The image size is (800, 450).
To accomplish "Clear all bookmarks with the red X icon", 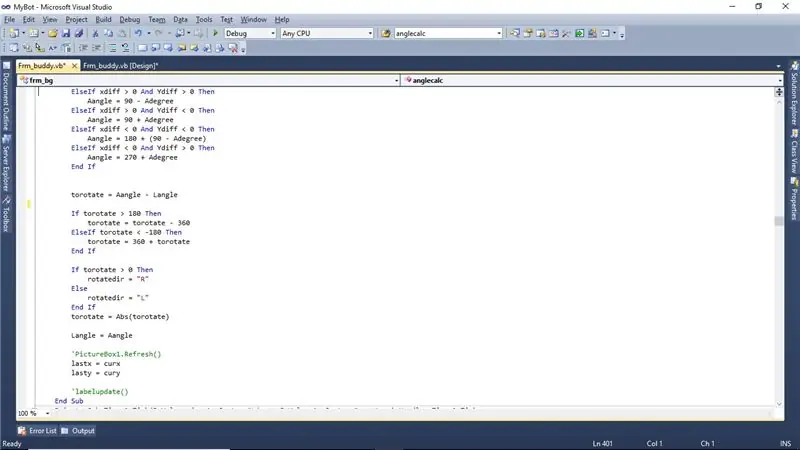I will (233, 48).
